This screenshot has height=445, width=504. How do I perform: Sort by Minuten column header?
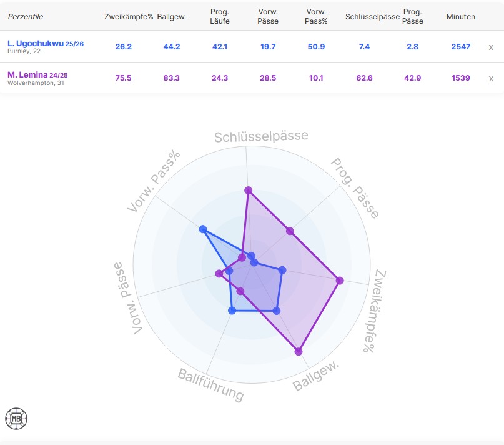pyautogui.click(x=461, y=17)
